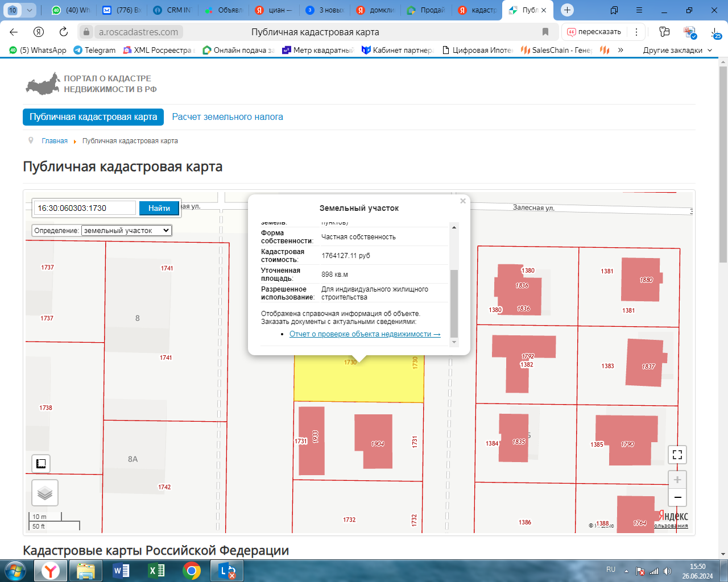Reload the page in browser toolbar
Viewport: 728px width, 582px height.
click(x=64, y=32)
